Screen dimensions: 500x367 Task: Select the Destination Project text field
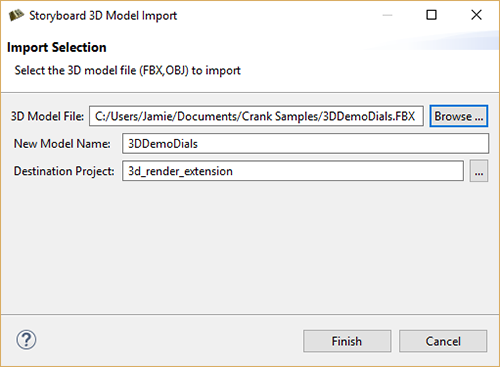point(293,171)
